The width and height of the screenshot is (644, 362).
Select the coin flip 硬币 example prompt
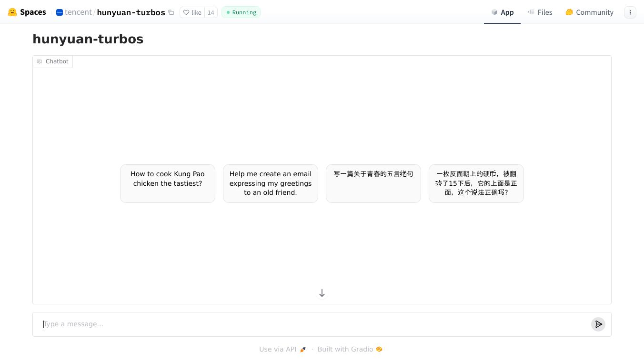tap(476, 183)
